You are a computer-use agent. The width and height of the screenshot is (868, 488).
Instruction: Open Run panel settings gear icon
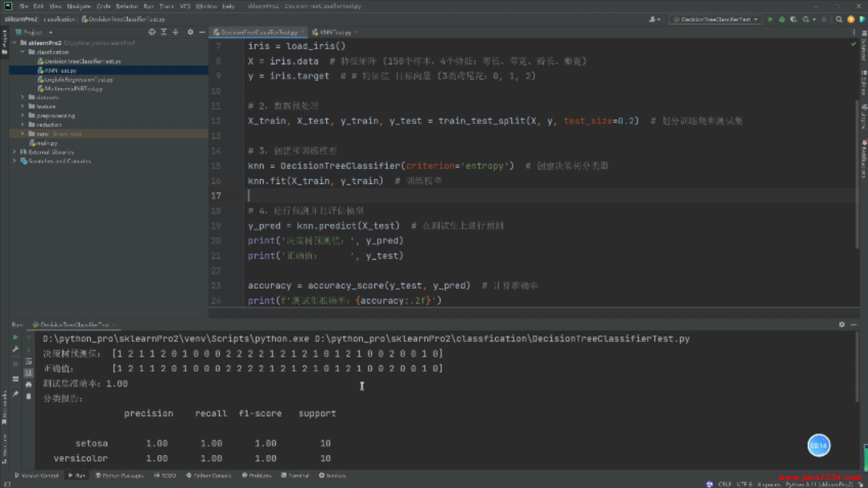pos(841,324)
